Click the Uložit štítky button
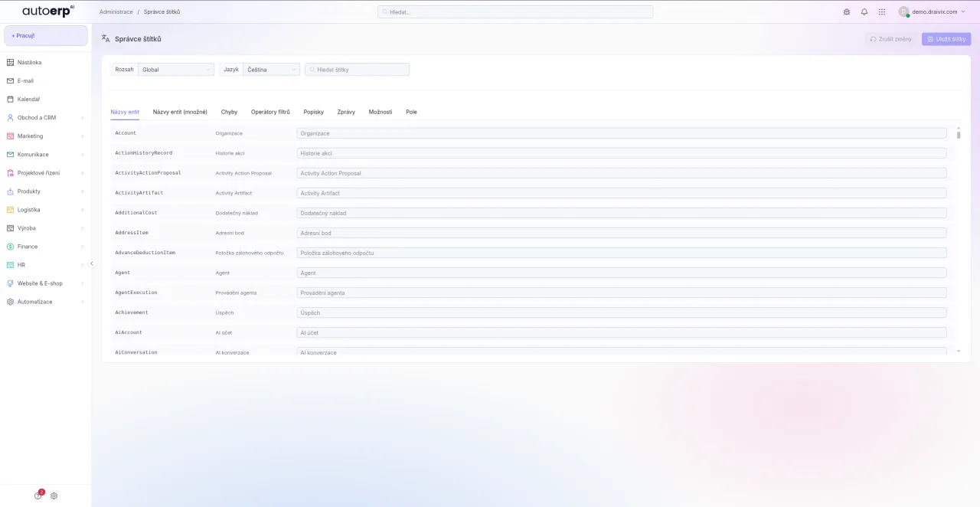Screen dimensions: 980x507 [x=946, y=39]
